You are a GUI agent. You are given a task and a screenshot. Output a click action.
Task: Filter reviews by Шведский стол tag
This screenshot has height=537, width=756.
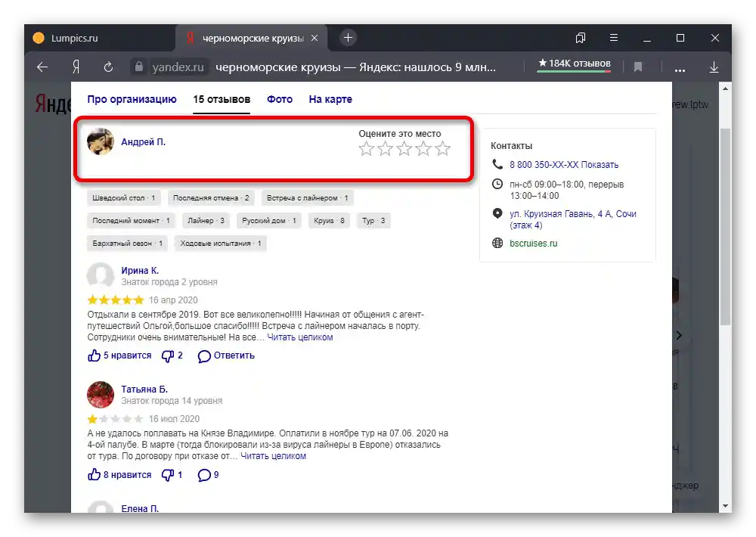tap(124, 198)
